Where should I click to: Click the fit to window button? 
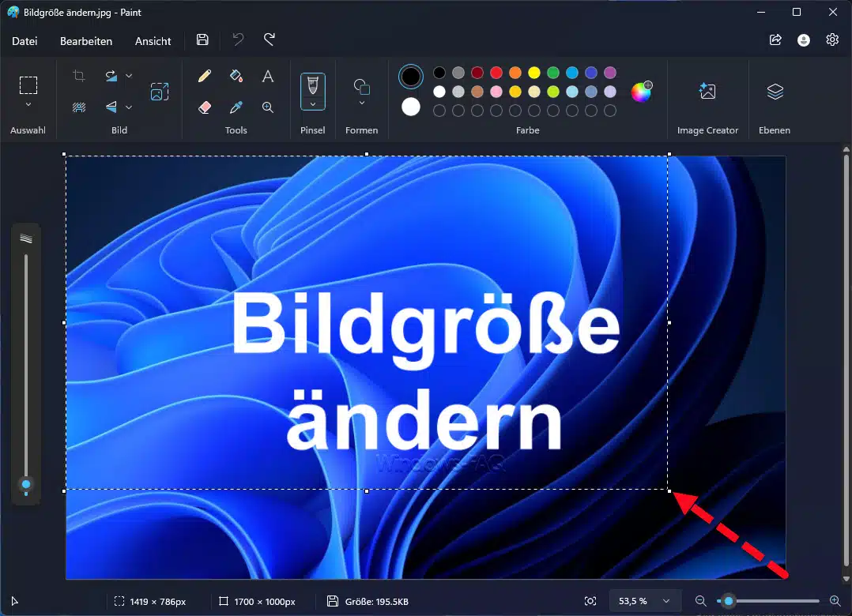tap(590, 602)
